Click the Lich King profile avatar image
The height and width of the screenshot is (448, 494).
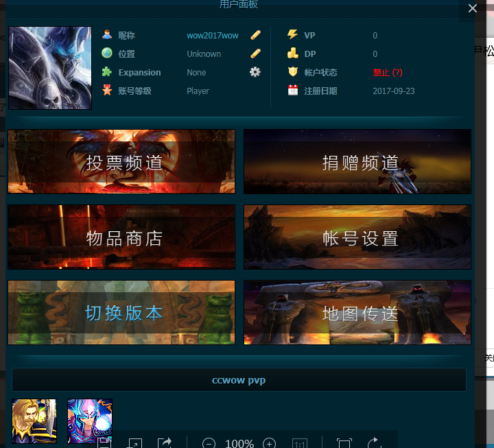tap(50, 68)
